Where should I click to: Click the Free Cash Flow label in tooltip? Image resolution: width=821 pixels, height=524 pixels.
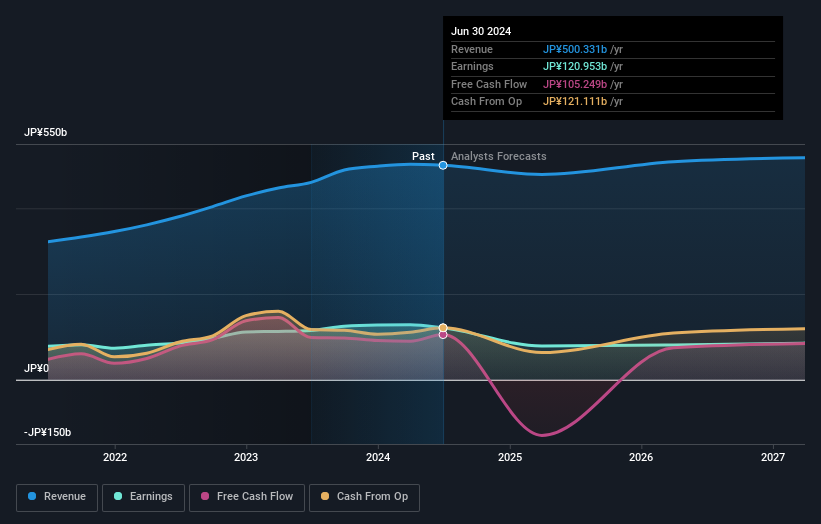click(x=489, y=84)
